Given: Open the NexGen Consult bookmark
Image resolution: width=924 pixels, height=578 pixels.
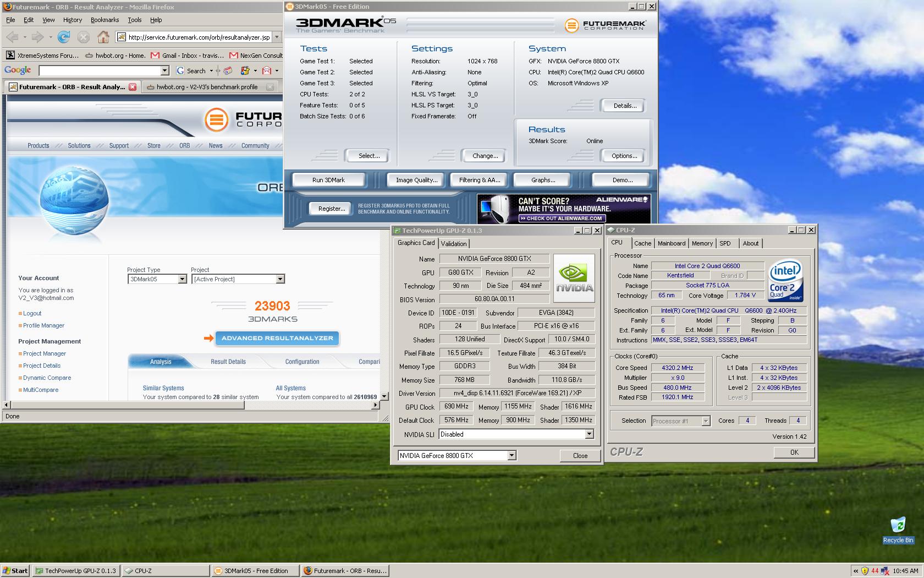Looking at the screenshot, I should (x=256, y=55).
